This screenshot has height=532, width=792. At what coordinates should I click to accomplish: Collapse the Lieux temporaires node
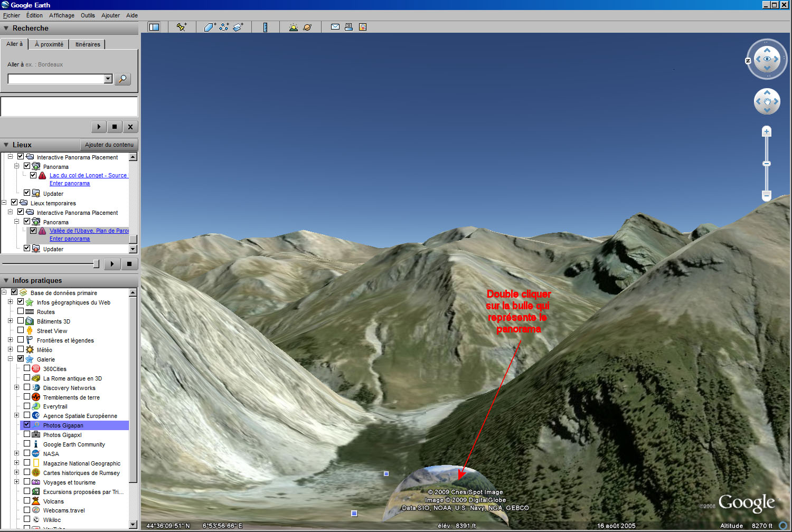coord(4,203)
